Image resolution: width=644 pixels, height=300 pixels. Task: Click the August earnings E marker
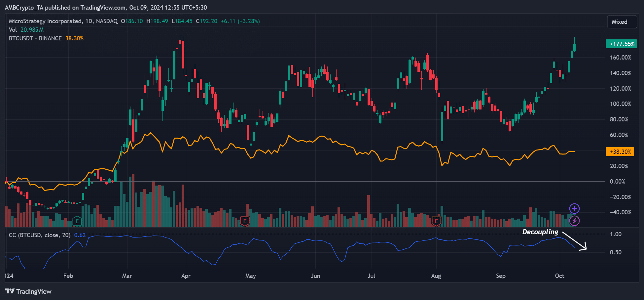pos(436,221)
